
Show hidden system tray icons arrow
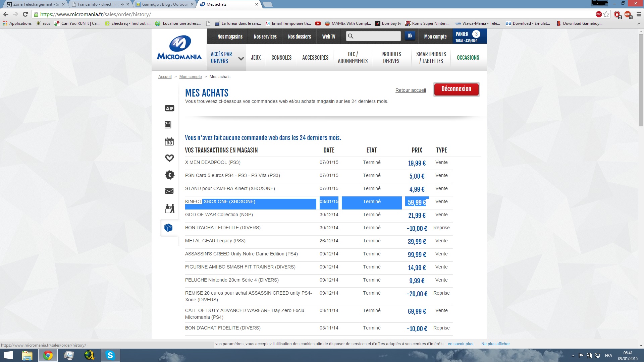click(573, 356)
